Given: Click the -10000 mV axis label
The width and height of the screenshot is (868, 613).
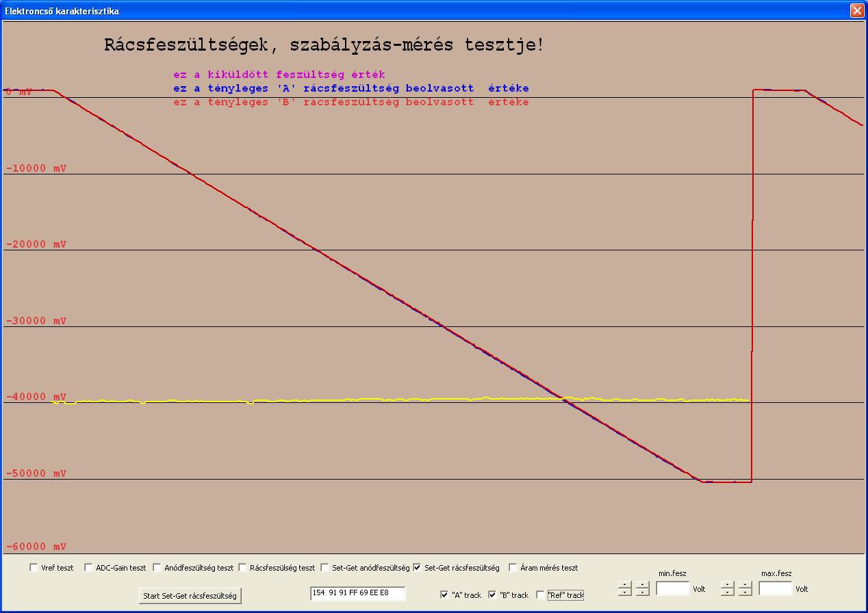Looking at the screenshot, I should (36, 168).
